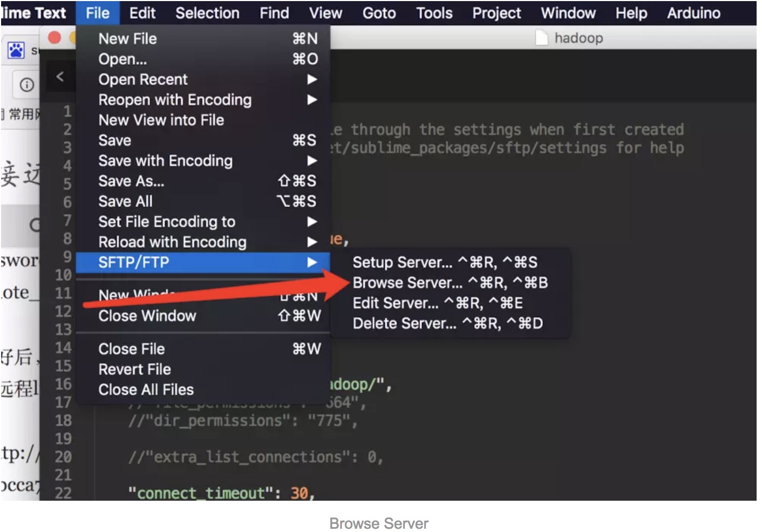This screenshot has height=532, width=762.
Task: Click the //"dir_permissions": "775" line
Action: 243,420
